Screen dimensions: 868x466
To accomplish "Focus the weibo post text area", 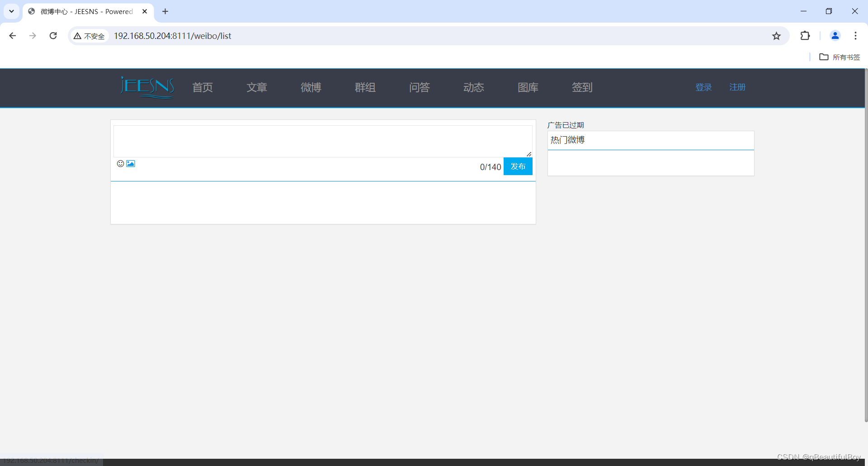I will [x=323, y=141].
